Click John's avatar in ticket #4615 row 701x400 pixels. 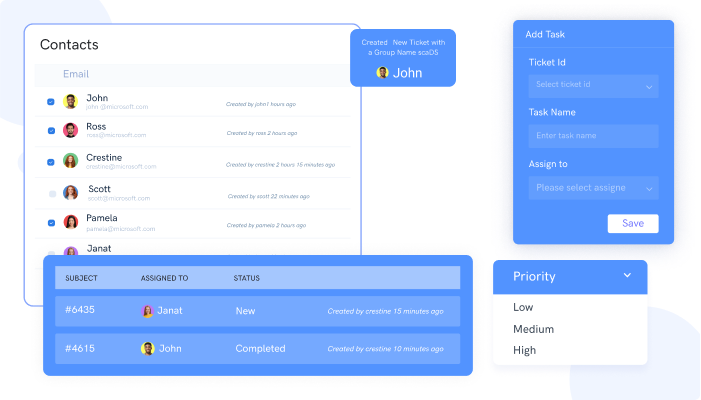pyautogui.click(x=148, y=348)
